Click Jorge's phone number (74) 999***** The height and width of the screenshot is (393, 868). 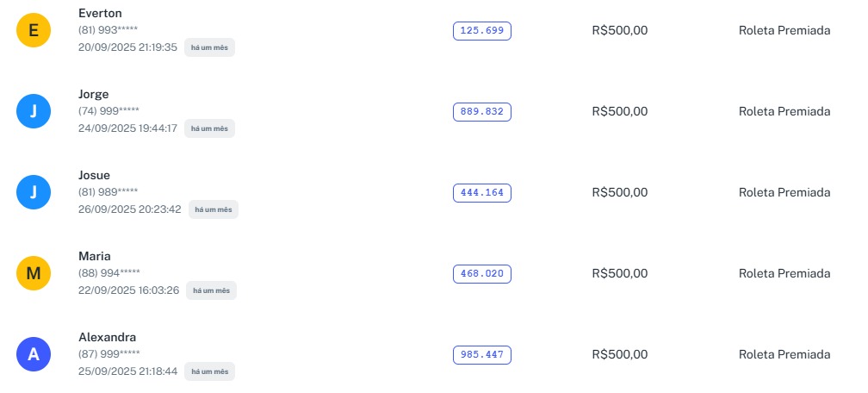[x=108, y=111]
